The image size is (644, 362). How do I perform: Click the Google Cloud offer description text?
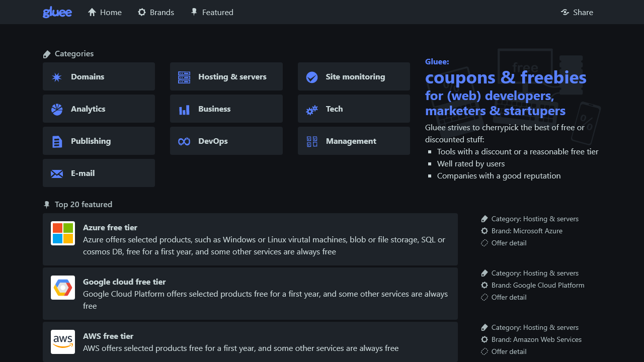[x=265, y=300]
